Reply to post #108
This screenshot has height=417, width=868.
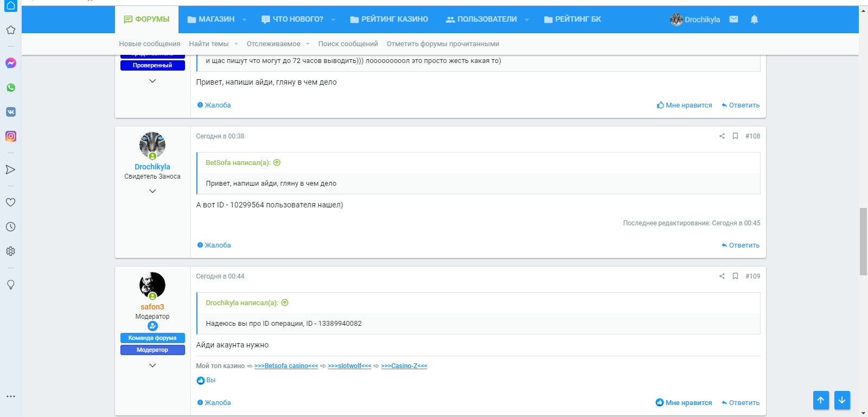[x=741, y=245]
